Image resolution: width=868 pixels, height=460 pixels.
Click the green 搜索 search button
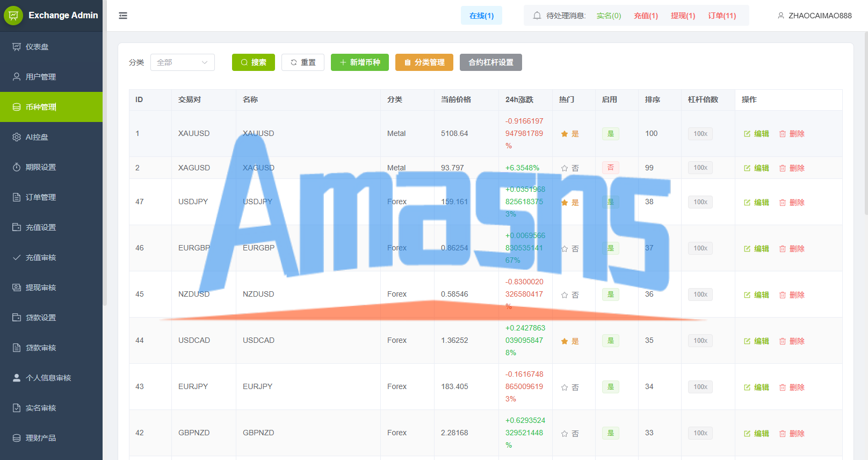(254, 62)
